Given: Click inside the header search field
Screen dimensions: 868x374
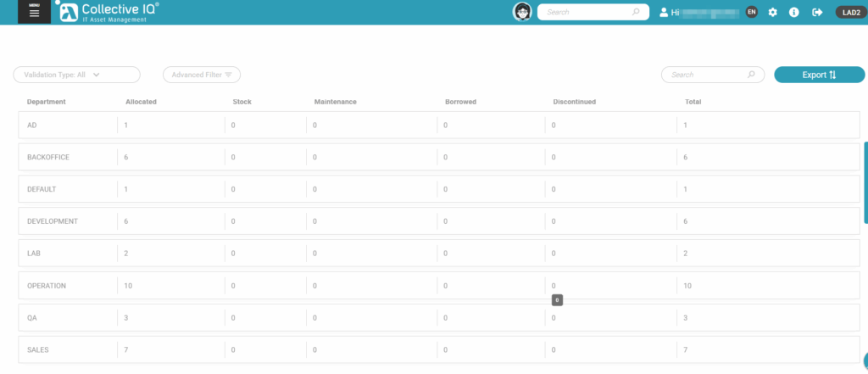Looking at the screenshot, I should click(585, 13).
